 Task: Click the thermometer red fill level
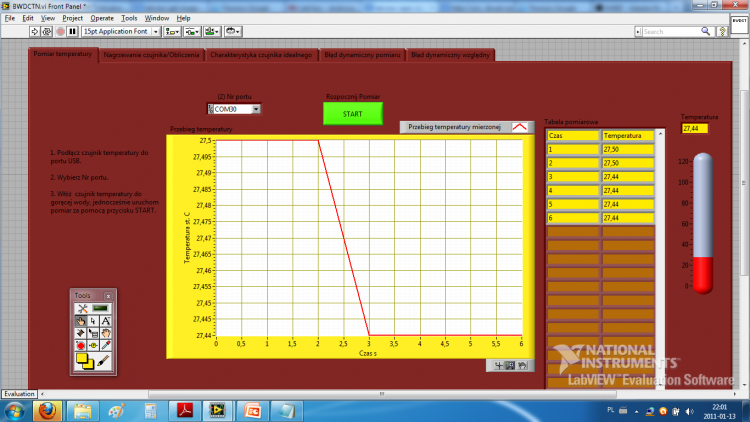point(703,275)
